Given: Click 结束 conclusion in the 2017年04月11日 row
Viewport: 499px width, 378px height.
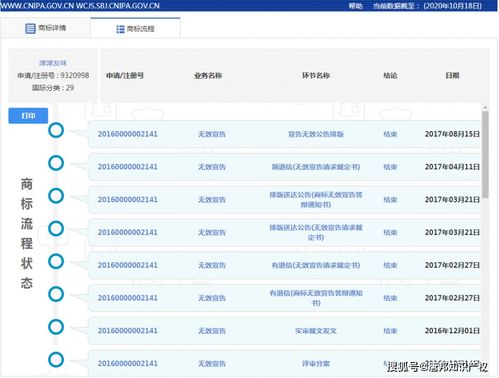Looking at the screenshot, I should (390, 167).
